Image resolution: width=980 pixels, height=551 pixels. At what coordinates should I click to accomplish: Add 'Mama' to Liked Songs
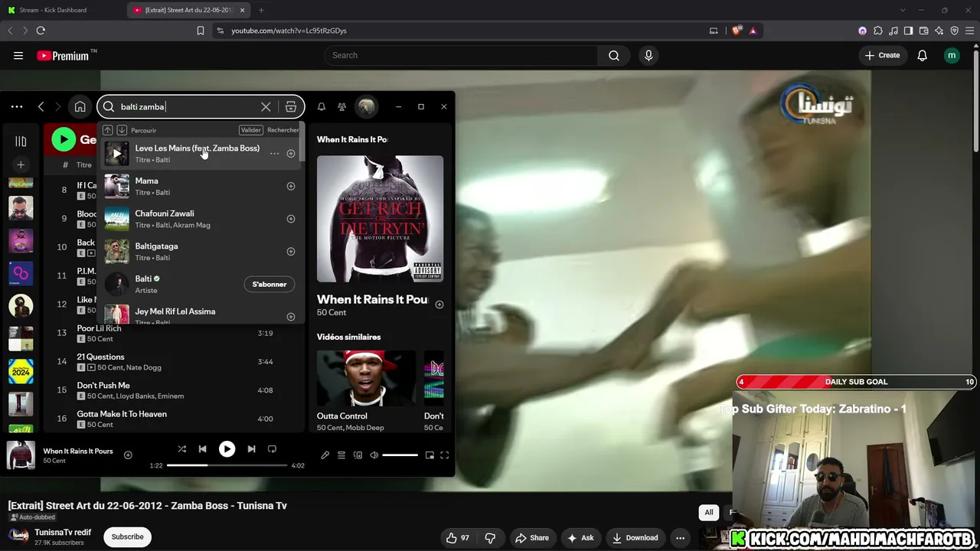pyautogui.click(x=291, y=186)
